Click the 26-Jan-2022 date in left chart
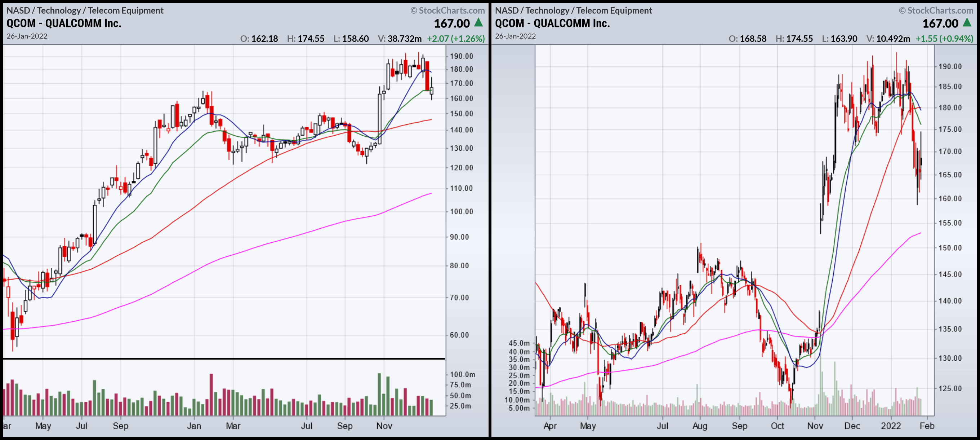 (27, 36)
